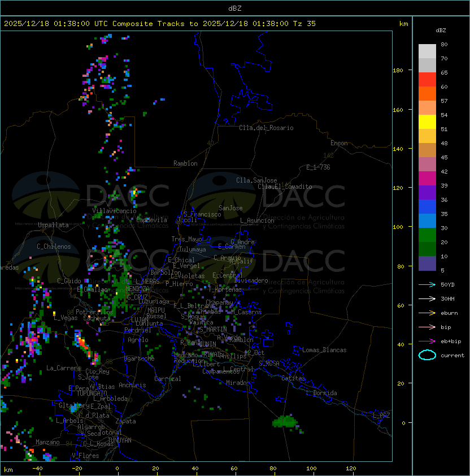Click the 'C_Guido' map label
470x476 pixels.
(69, 281)
